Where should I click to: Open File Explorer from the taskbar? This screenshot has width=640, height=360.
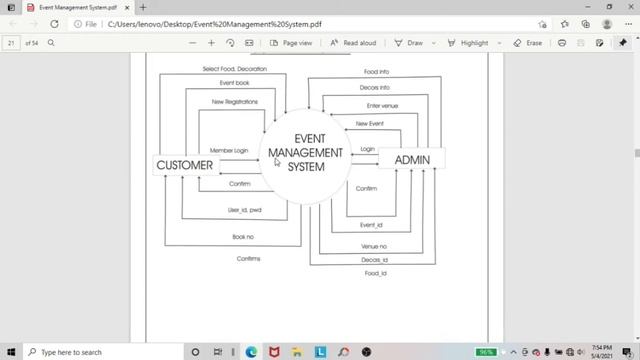(297, 352)
